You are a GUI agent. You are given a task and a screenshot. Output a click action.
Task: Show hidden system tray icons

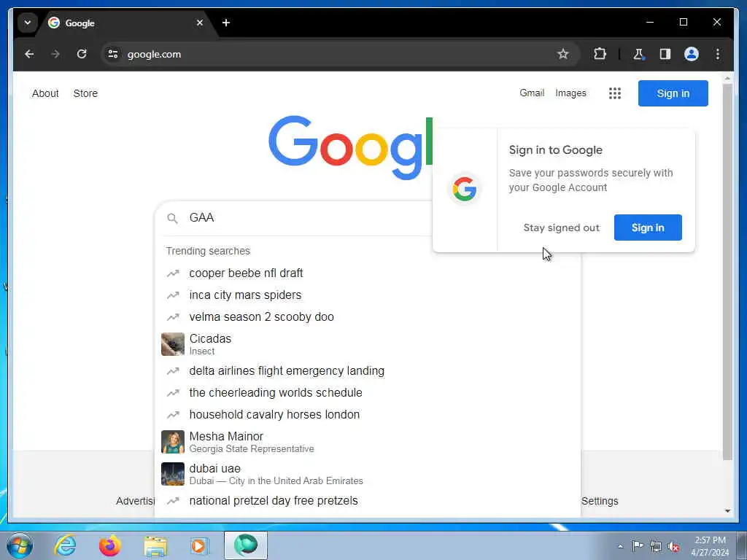pos(620,546)
